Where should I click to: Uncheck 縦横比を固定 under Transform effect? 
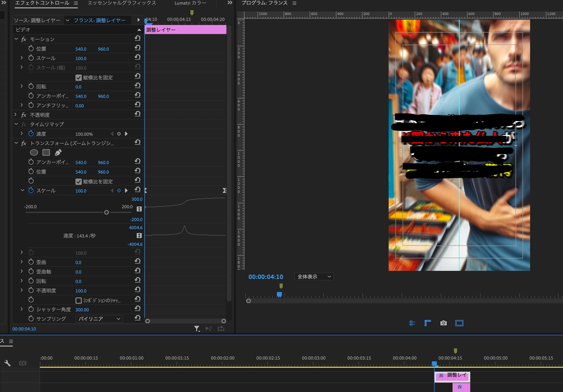point(78,181)
